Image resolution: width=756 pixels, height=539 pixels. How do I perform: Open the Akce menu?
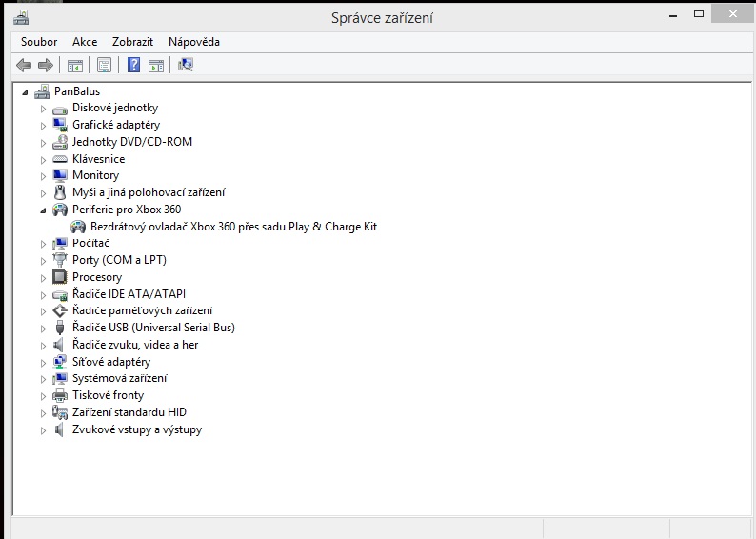85,42
